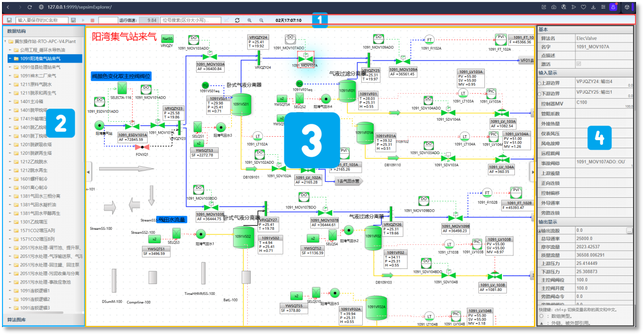
Task: Click the save IC floppy icon after name field
Action: [x=74, y=20]
